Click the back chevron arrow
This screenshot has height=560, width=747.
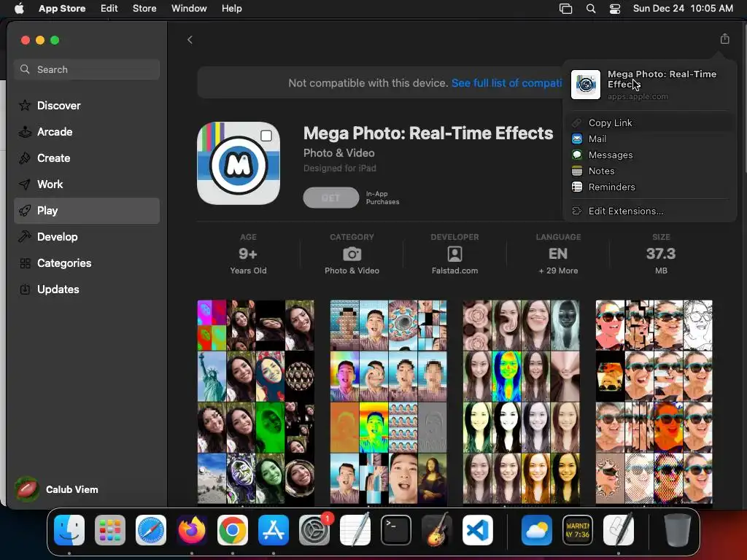tap(190, 40)
